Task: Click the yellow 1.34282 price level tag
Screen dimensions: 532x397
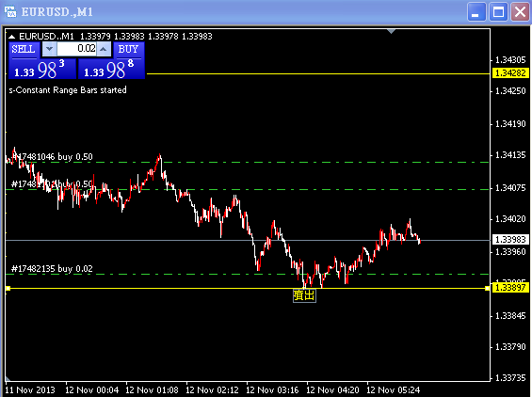Action: tap(510, 72)
